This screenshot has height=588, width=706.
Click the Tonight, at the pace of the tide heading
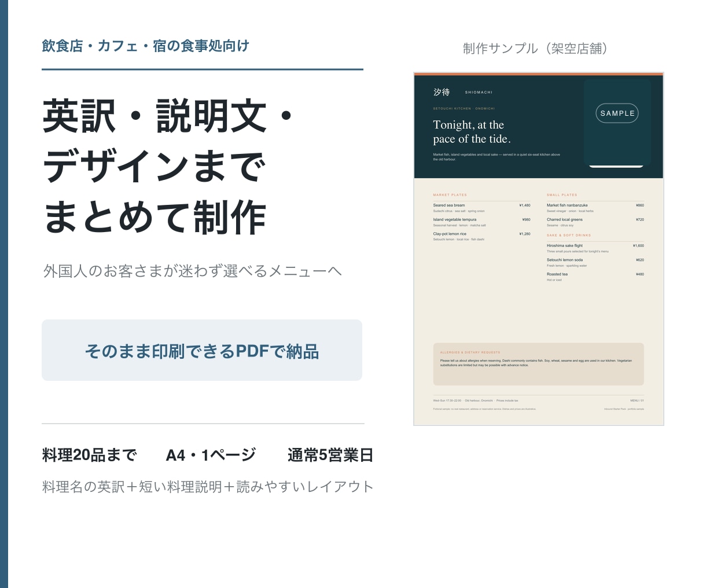472,132
